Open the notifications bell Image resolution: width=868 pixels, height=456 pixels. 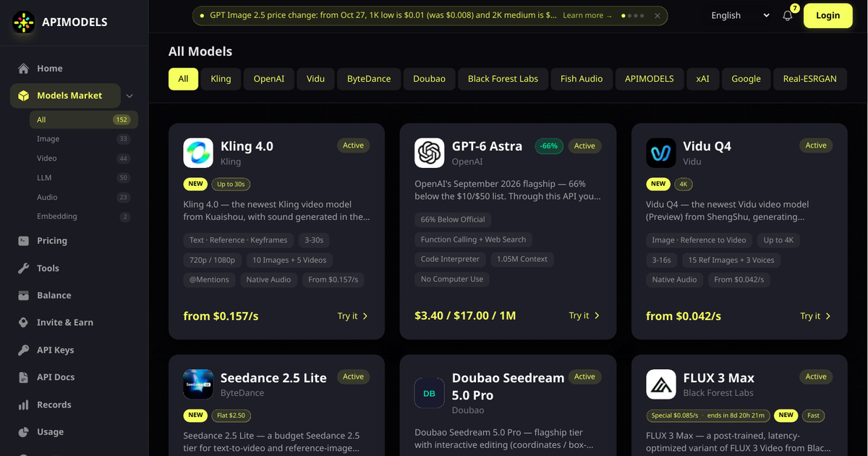point(788,15)
